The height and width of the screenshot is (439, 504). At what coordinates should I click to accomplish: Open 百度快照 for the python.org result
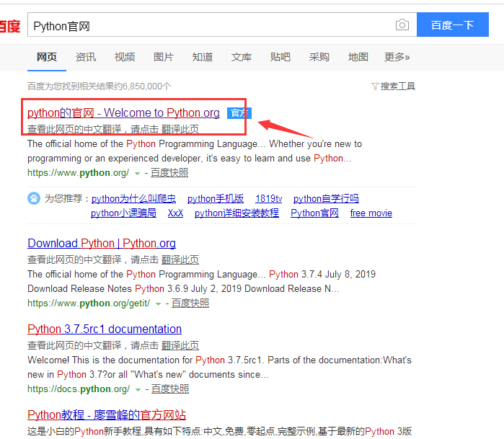[x=169, y=173]
